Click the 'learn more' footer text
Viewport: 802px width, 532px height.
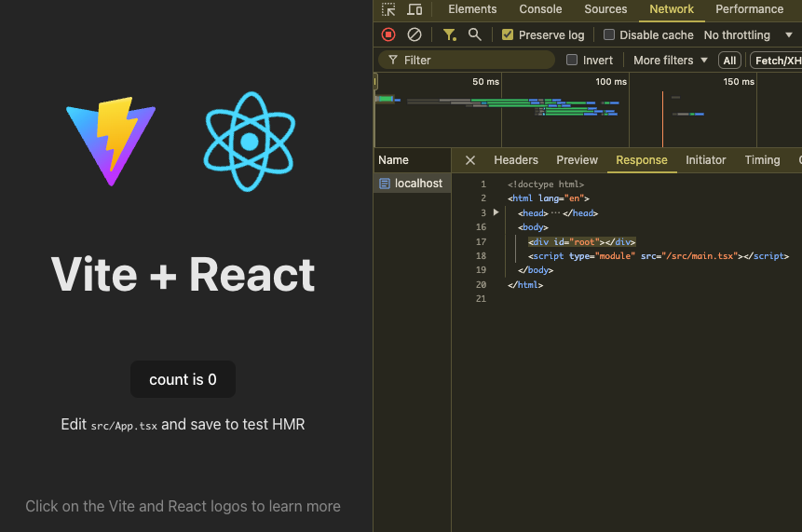coord(305,507)
